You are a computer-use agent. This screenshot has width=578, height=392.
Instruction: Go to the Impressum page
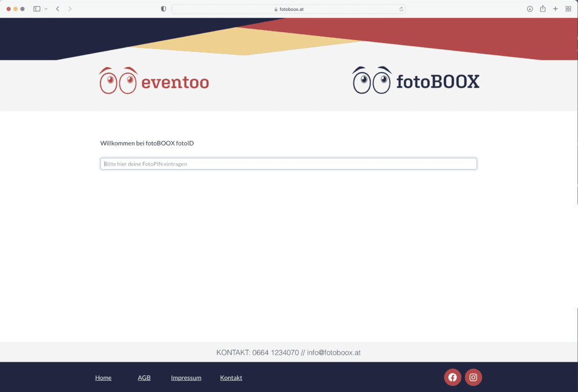click(186, 377)
